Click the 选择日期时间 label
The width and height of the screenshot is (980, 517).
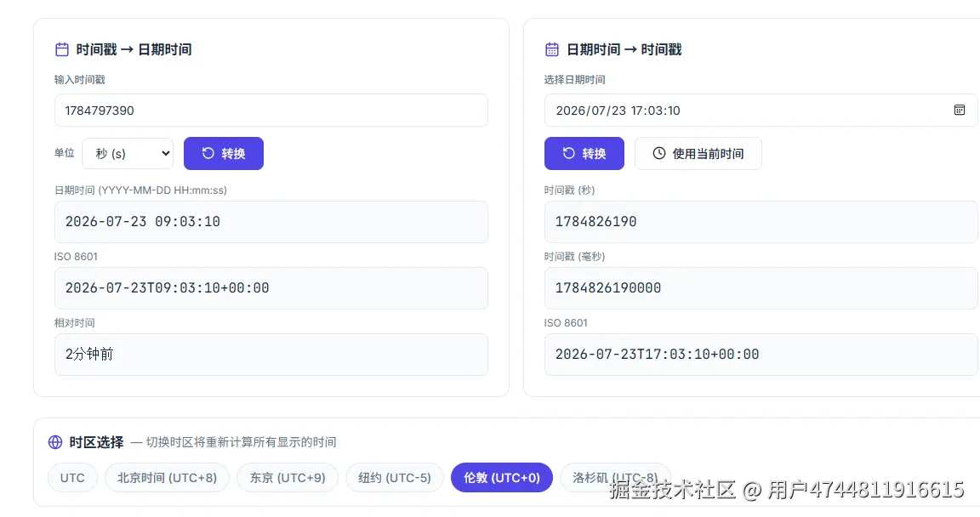[x=574, y=79]
